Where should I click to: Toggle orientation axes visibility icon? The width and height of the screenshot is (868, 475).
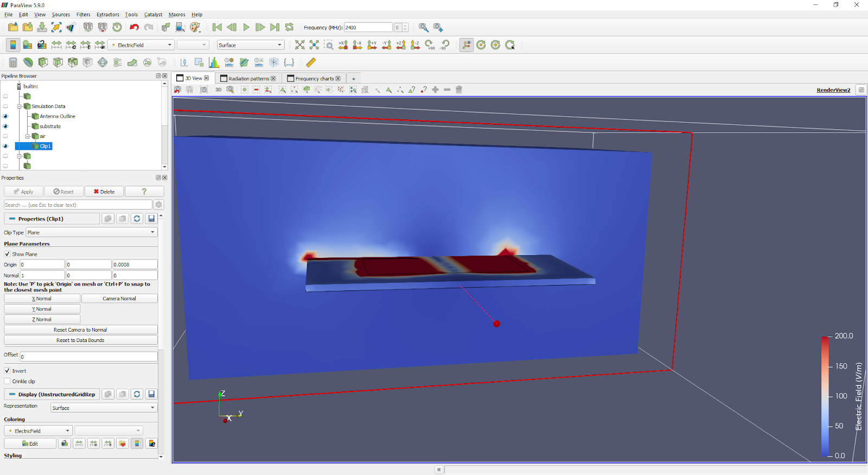point(467,45)
